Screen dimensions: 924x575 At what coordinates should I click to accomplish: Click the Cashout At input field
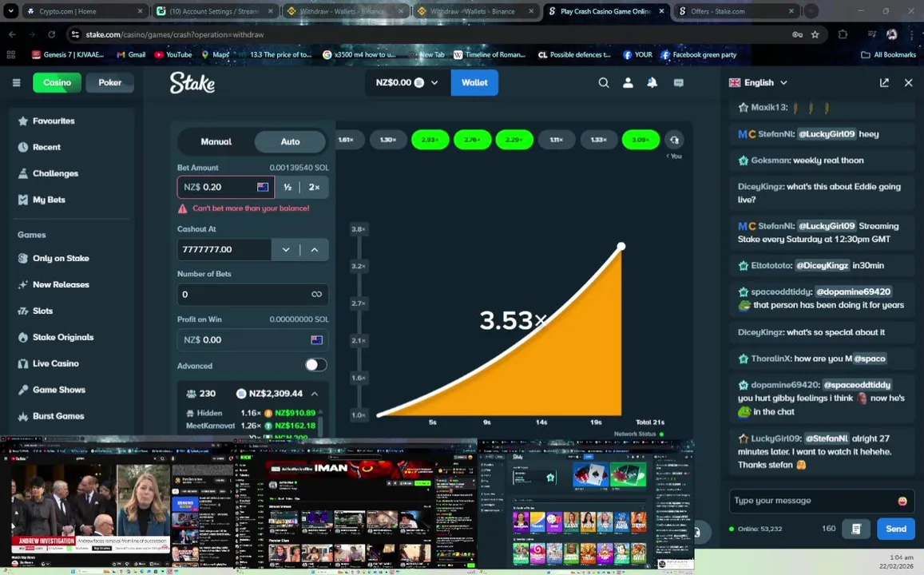pos(224,250)
